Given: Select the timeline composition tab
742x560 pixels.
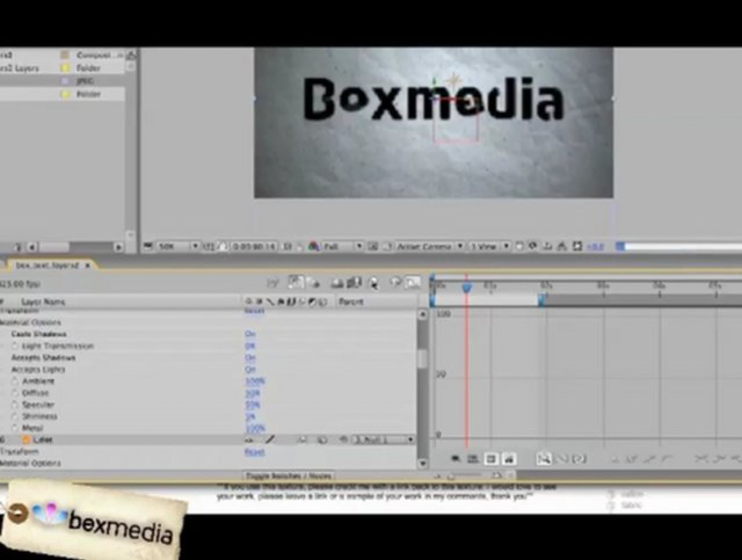Looking at the screenshot, I should [x=47, y=265].
